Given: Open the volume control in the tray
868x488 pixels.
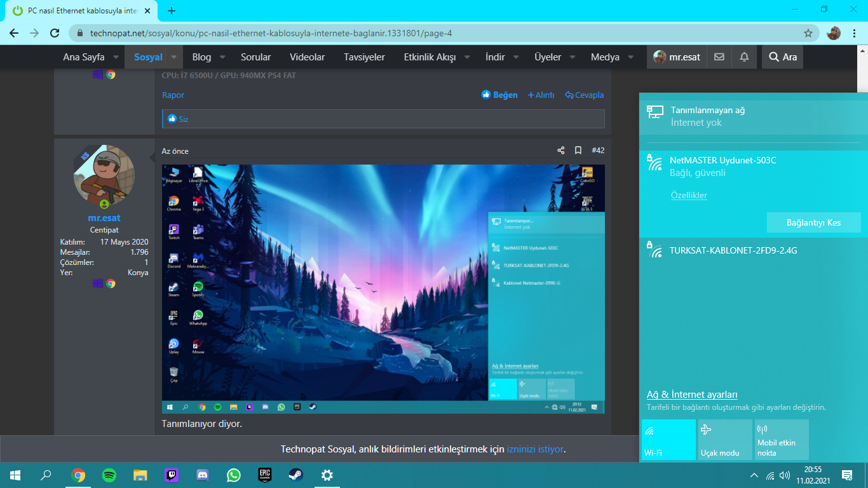Looking at the screenshot, I should click(x=785, y=475).
